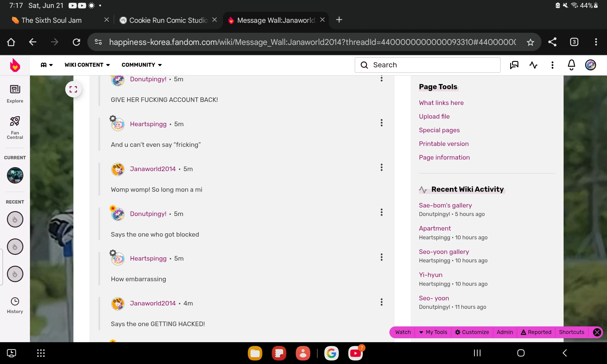Expand the COMMUNITY dropdown
The height and width of the screenshot is (364, 607).
[141, 65]
